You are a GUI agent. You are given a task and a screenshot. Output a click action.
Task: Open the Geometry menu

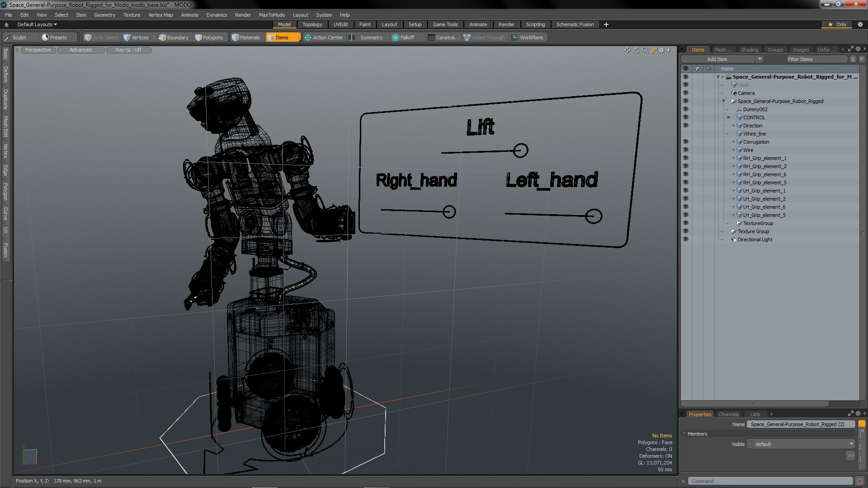point(104,15)
